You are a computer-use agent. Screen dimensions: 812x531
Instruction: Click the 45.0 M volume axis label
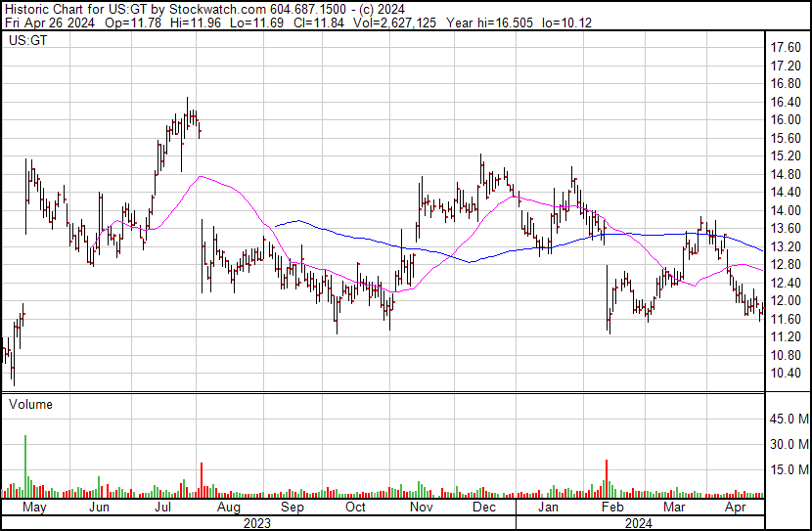[x=789, y=419]
